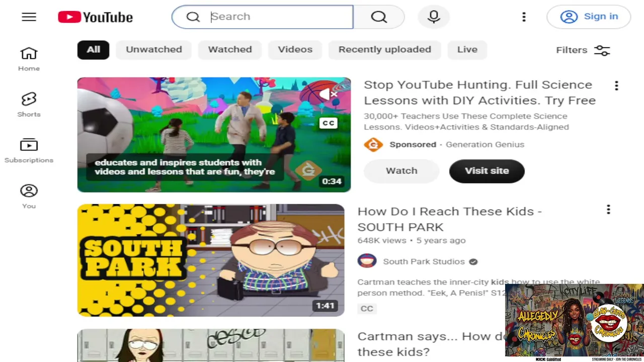Click the Visit site button
The height and width of the screenshot is (362, 644).
tap(487, 171)
